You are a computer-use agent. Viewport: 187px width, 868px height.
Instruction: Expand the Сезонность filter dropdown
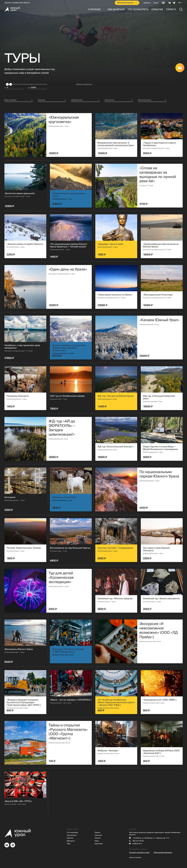click(119, 100)
